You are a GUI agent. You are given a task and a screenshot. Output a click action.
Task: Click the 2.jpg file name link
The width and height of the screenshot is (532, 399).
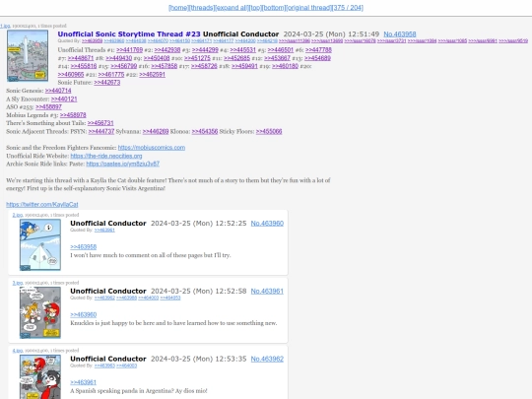tap(18, 215)
